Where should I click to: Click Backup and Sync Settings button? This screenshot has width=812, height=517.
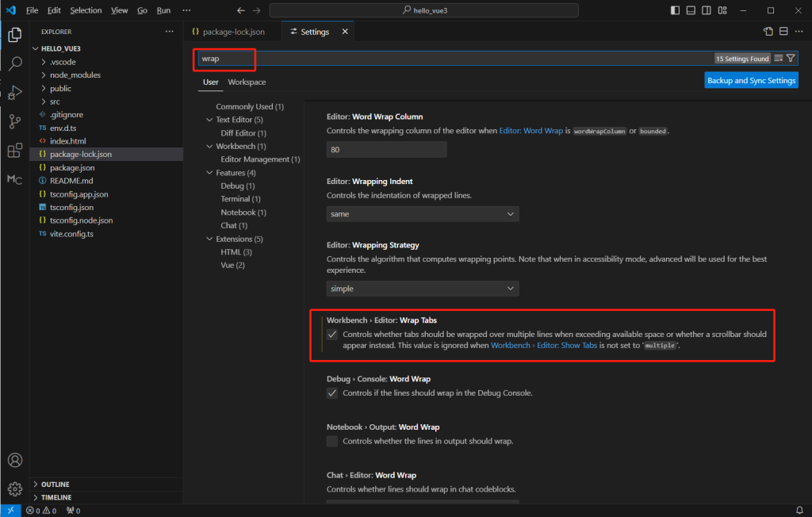752,80
